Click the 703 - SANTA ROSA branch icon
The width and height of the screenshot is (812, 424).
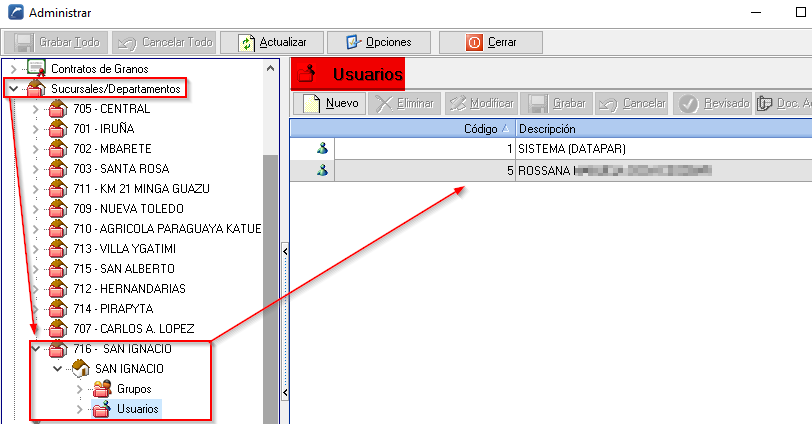click(x=58, y=169)
